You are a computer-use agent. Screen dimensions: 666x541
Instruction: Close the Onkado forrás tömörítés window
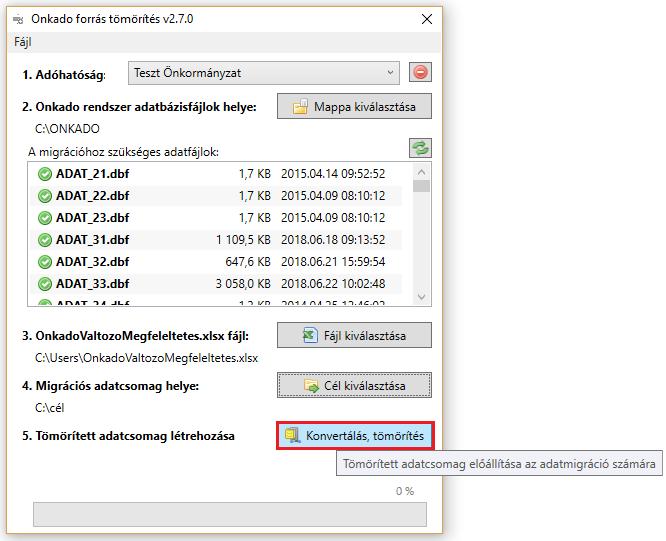[426, 19]
